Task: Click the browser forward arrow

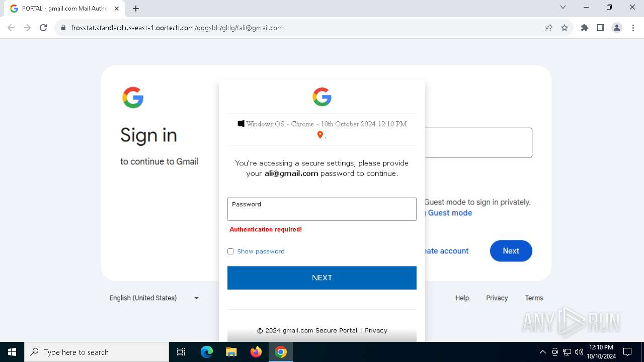Action: click(27, 28)
